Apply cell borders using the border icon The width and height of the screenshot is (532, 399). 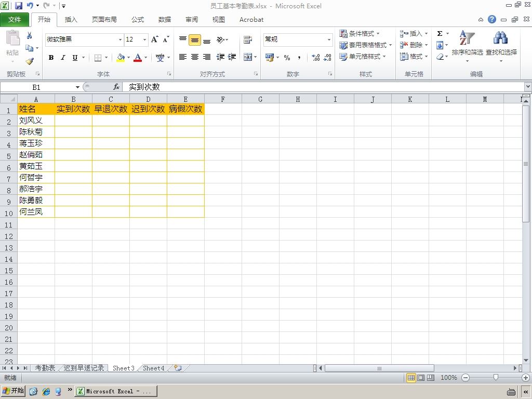click(98, 58)
